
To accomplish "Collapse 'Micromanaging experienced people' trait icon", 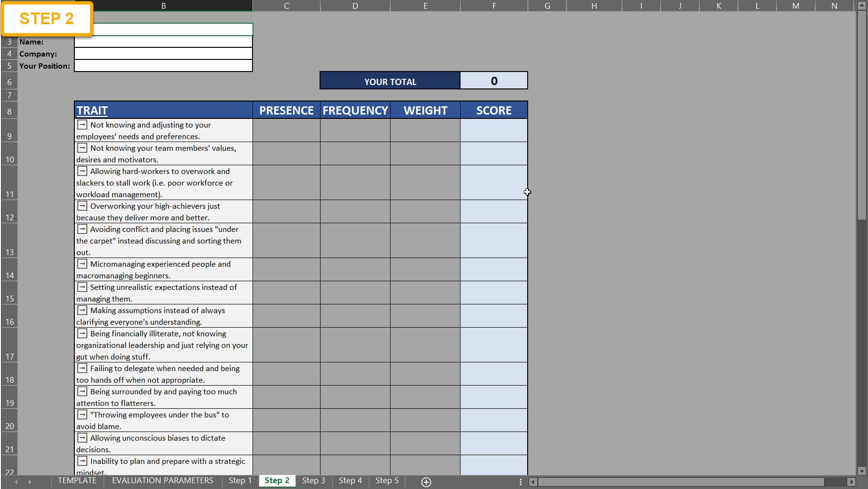I will (x=82, y=264).
